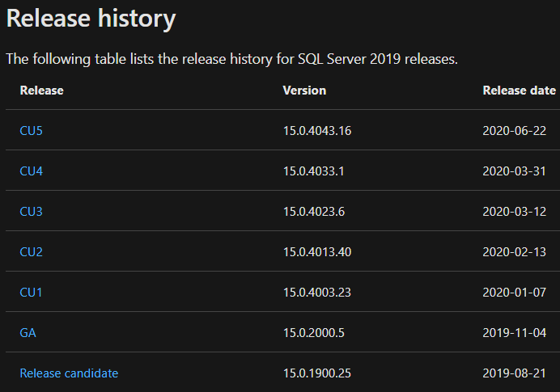The width and height of the screenshot is (560, 392).
Task: Click the Release column header
Action: (41, 91)
